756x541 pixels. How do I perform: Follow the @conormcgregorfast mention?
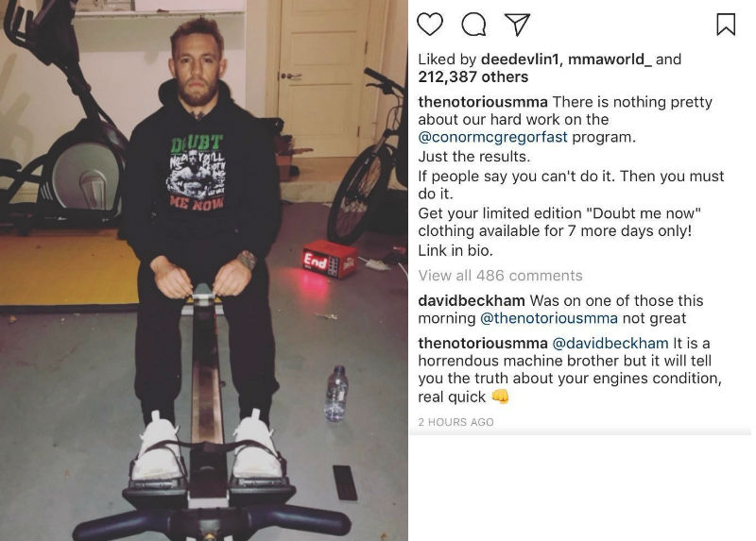[x=492, y=137]
